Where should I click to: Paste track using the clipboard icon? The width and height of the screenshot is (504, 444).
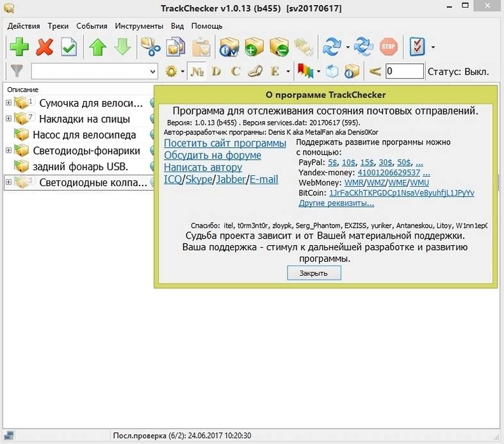point(201,47)
